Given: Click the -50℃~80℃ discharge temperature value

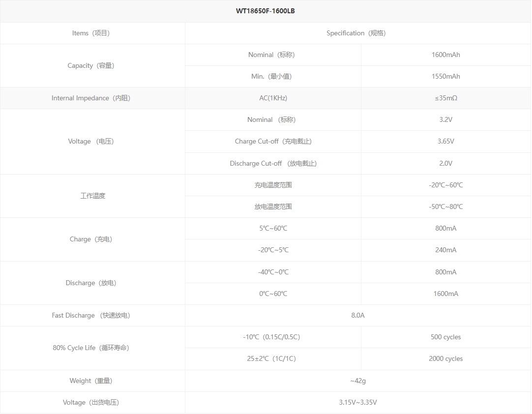Looking at the screenshot, I should 446,207.
